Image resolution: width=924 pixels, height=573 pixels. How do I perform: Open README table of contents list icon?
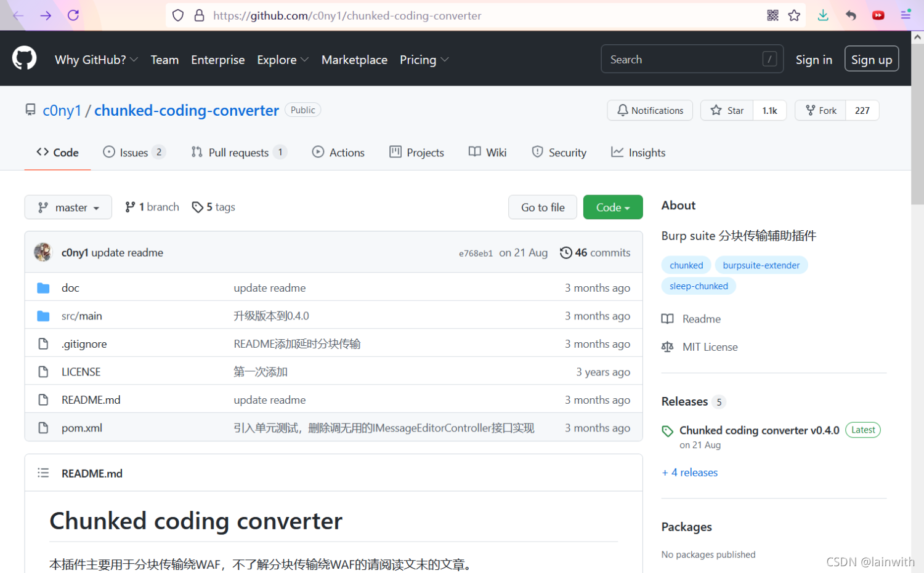pyautogui.click(x=43, y=473)
